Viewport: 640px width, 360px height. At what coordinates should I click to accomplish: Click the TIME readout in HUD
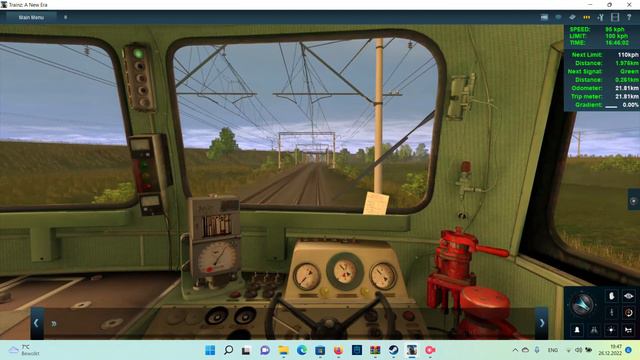599,42
